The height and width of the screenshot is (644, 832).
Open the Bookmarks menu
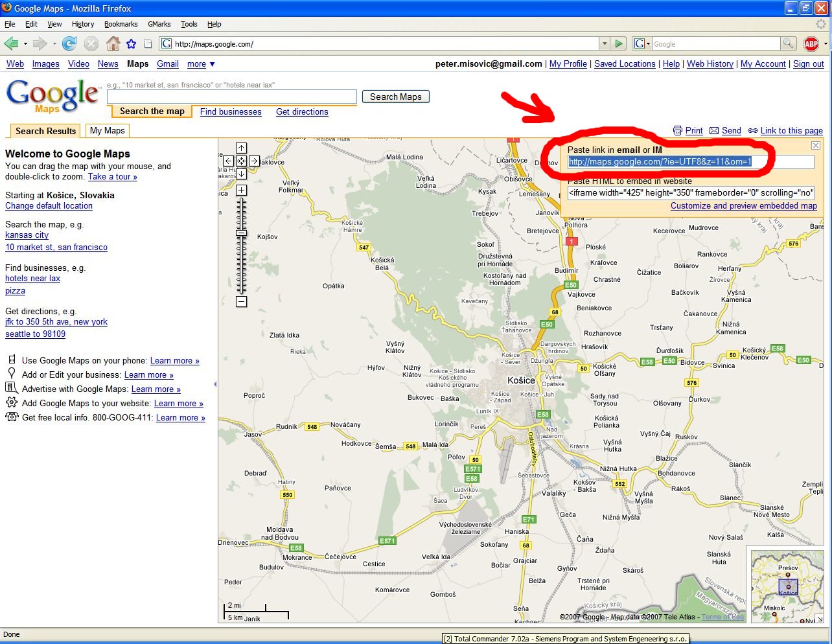coord(121,24)
